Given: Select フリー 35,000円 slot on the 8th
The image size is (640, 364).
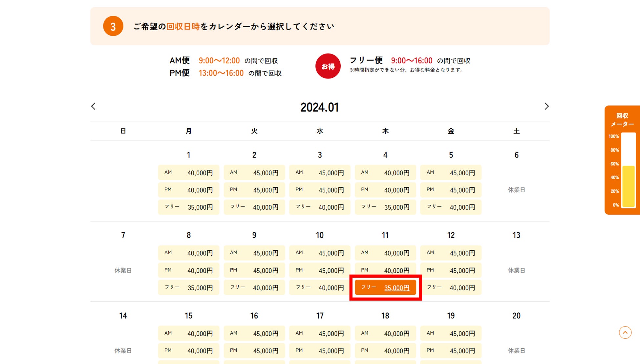Looking at the screenshot, I should (x=188, y=288).
